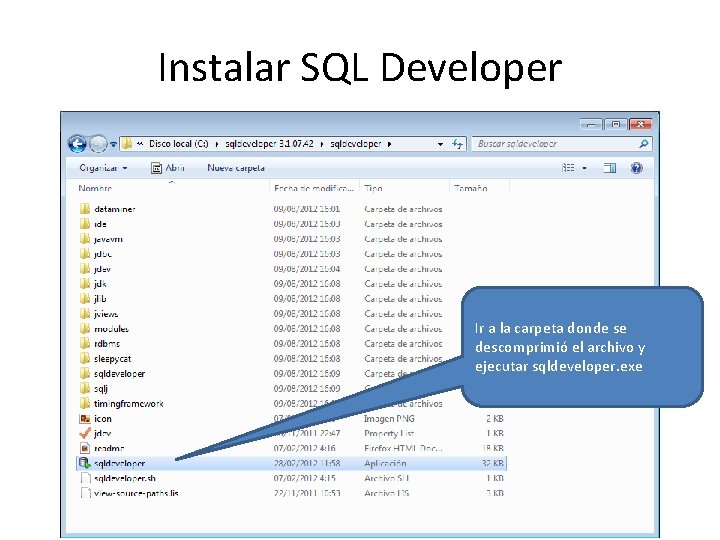Open Help with the question mark icon
Viewport: 720px width, 540px height.
tap(636, 168)
